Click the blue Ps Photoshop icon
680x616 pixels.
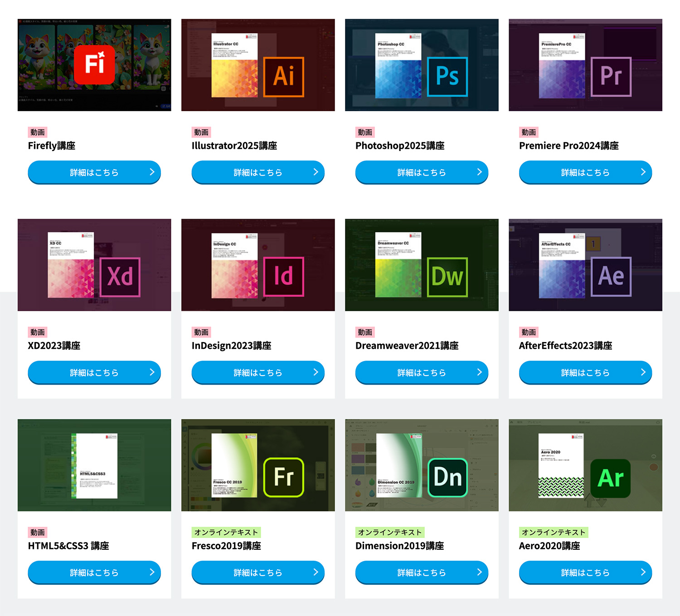click(x=447, y=77)
